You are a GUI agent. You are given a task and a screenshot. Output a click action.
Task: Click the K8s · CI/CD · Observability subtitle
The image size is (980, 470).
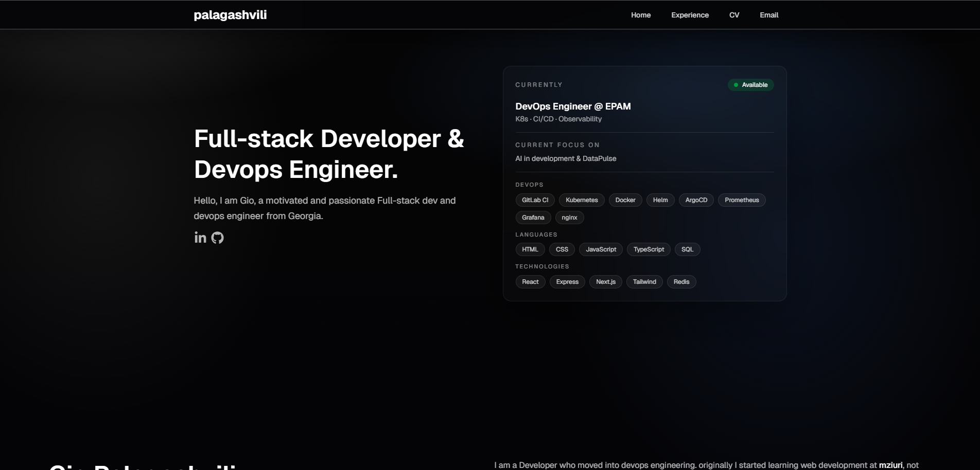(x=558, y=119)
